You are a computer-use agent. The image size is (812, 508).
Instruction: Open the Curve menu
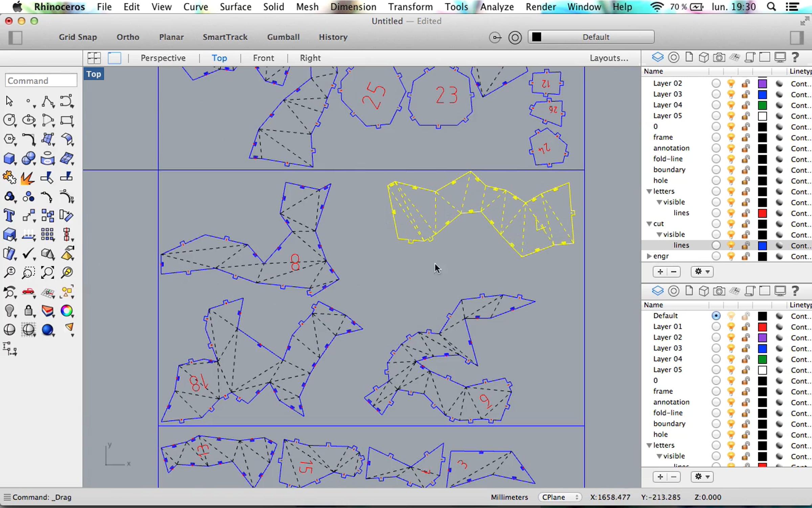coord(196,7)
